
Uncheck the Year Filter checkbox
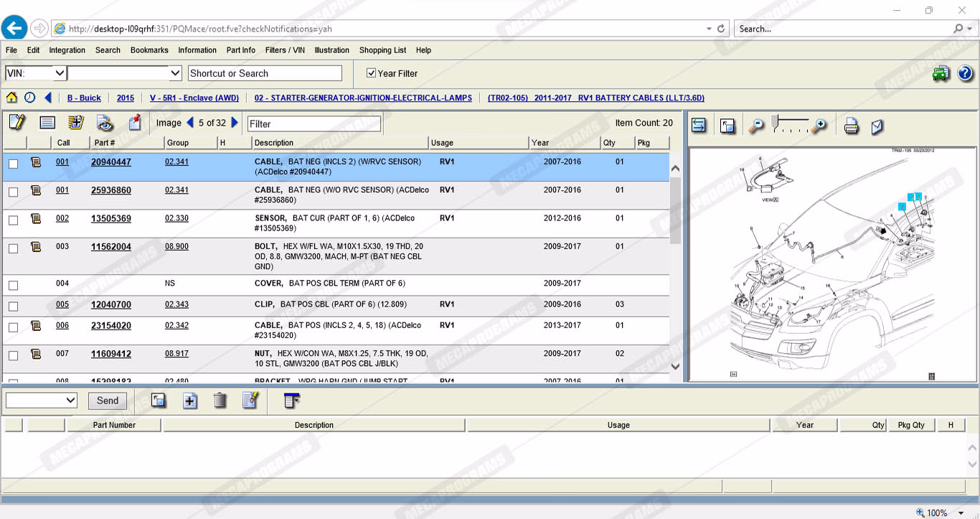pos(371,73)
